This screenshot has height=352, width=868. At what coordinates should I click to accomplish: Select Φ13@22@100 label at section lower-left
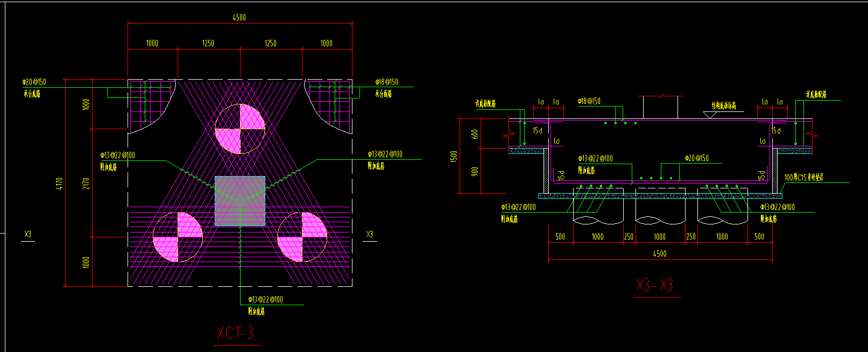click(x=519, y=207)
